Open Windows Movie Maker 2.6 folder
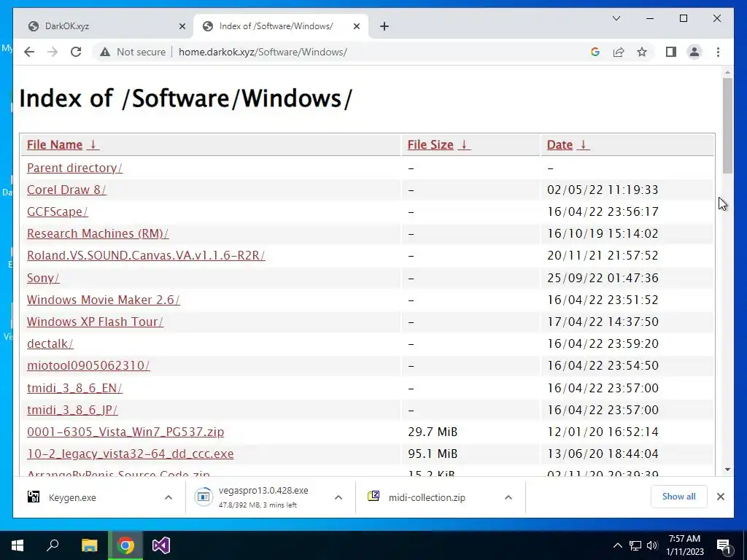This screenshot has width=747, height=560. 104,300
